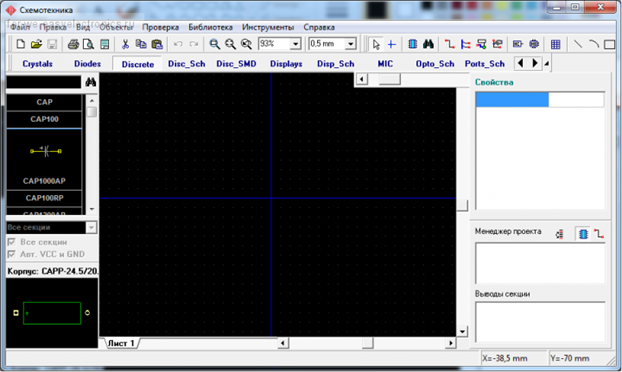The height and width of the screenshot is (372, 622).
Task: Select the CAP100RP component in list
Action: 44,198
